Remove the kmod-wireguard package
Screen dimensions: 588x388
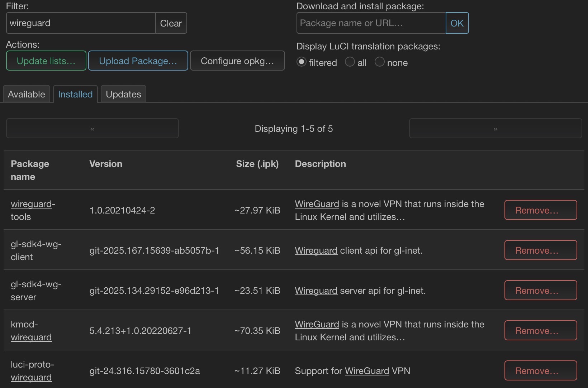click(541, 330)
